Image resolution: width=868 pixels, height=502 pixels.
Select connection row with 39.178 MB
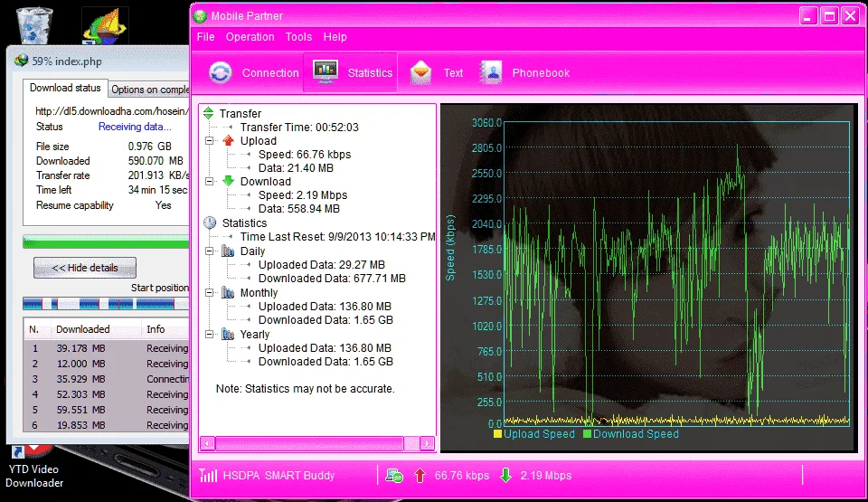click(x=107, y=348)
